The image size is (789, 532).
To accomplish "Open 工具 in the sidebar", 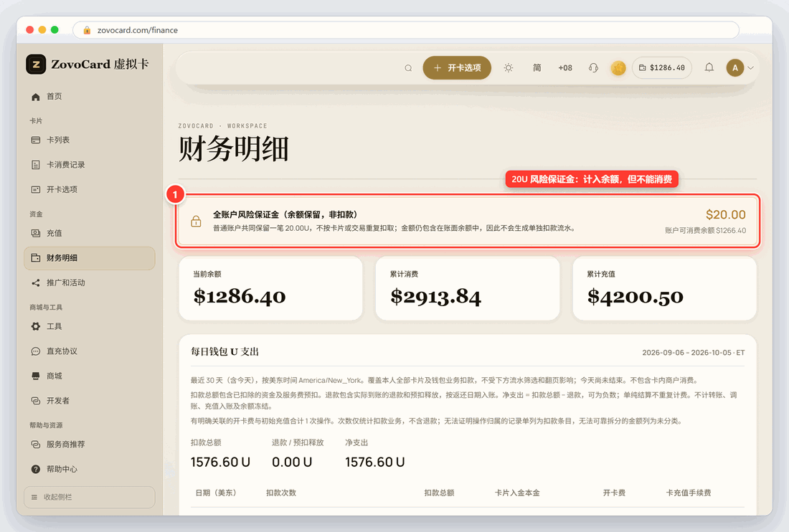I will click(x=90, y=326).
